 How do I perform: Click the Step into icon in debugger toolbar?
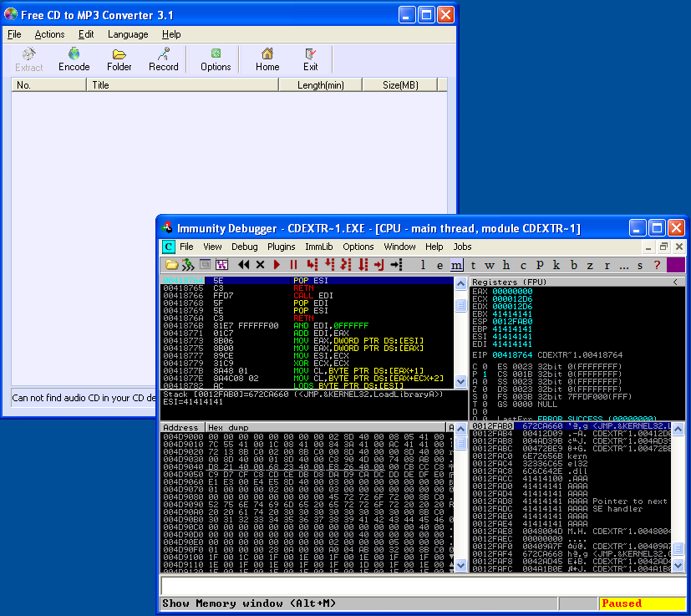coord(312,265)
